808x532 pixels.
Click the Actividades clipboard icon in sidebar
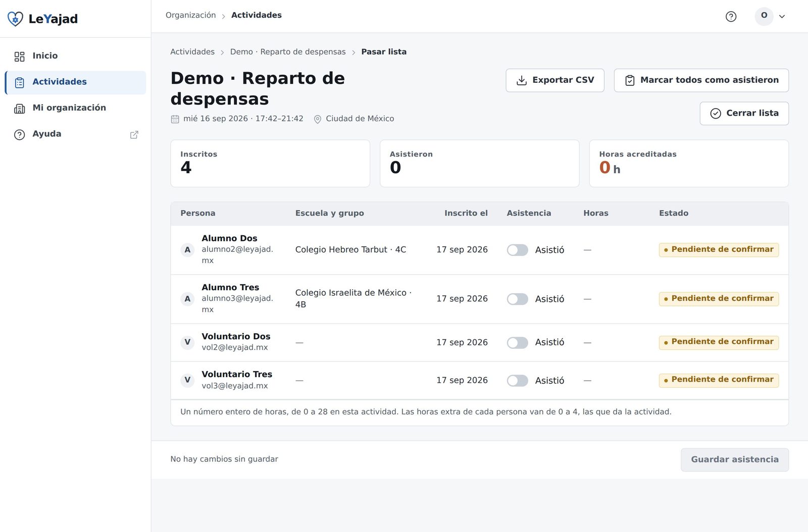(20, 83)
